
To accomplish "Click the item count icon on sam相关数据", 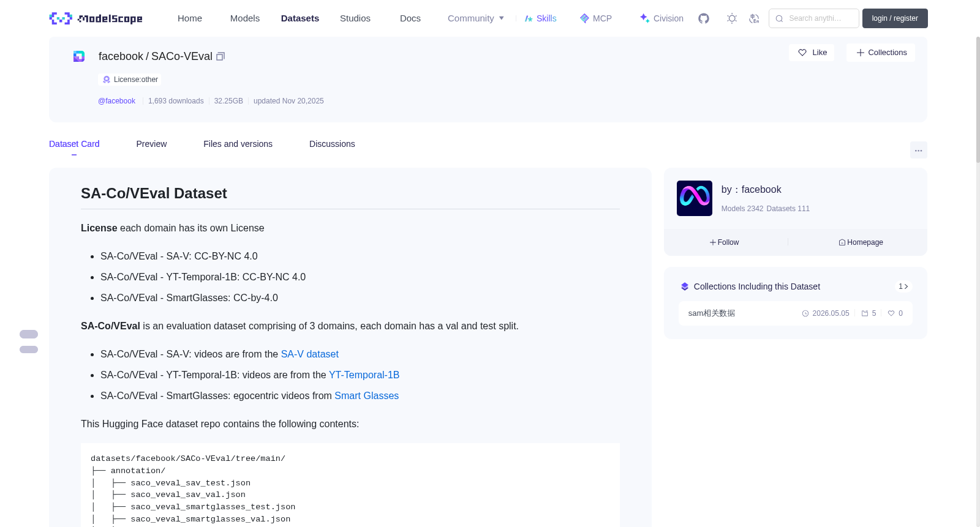I will [x=869, y=313].
